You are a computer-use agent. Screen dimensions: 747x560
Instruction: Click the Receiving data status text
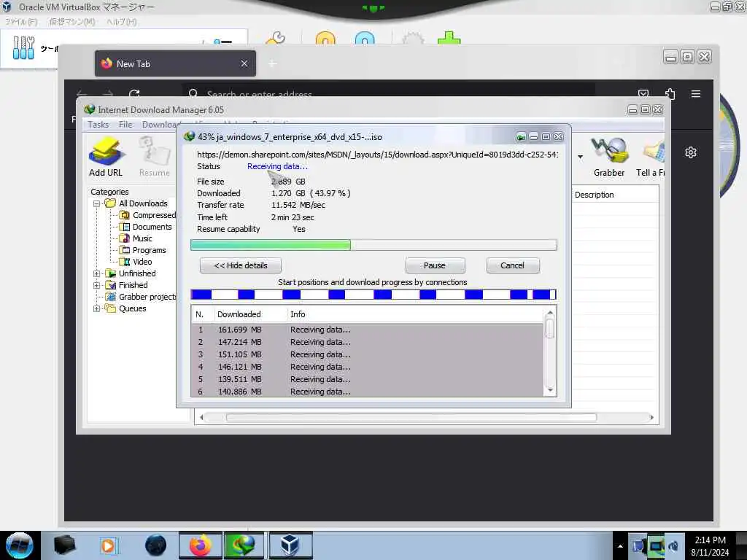(277, 166)
